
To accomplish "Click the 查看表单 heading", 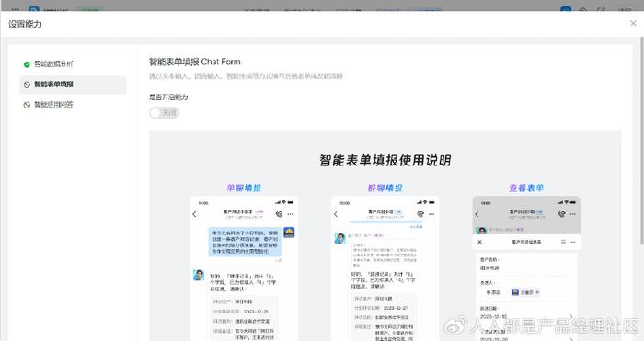I will (x=526, y=188).
